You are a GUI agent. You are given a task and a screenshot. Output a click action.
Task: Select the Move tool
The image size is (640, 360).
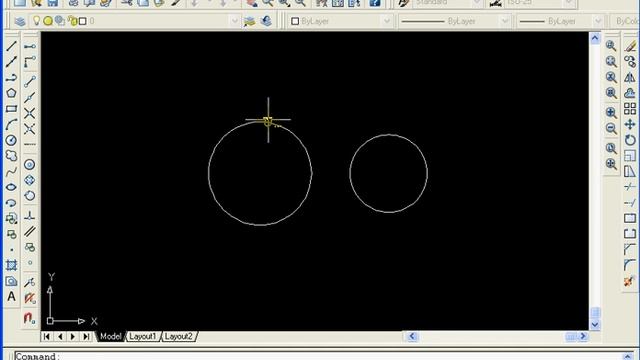(x=630, y=124)
